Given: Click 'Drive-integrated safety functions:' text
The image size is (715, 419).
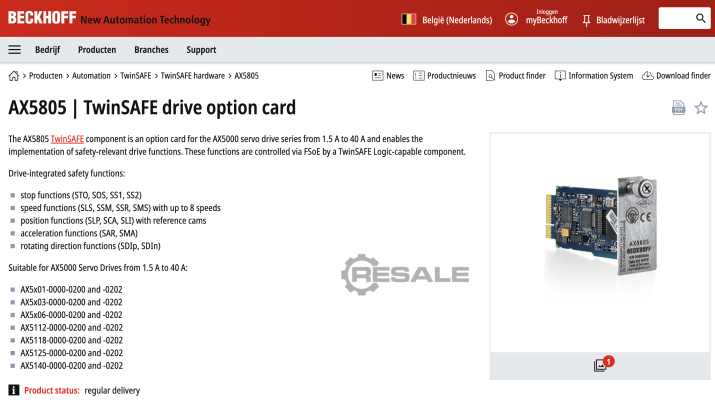Looking at the screenshot, I should pyautogui.click(x=67, y=173).
